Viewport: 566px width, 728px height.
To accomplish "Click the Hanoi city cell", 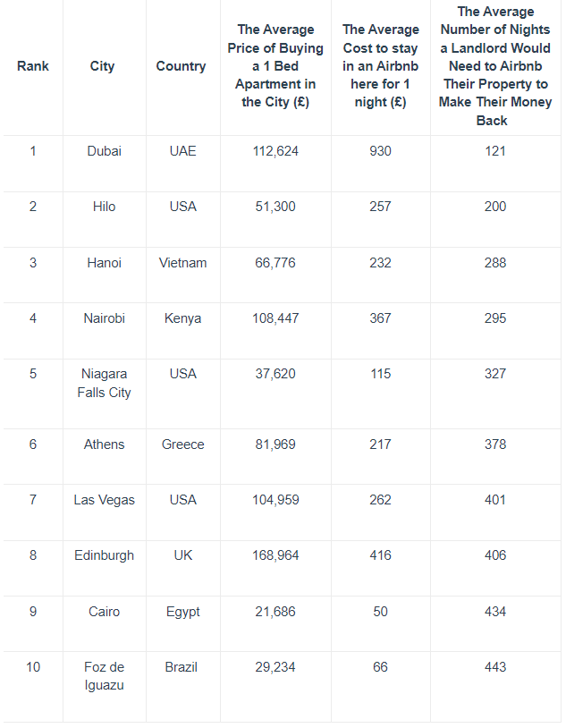I will 104,263.
